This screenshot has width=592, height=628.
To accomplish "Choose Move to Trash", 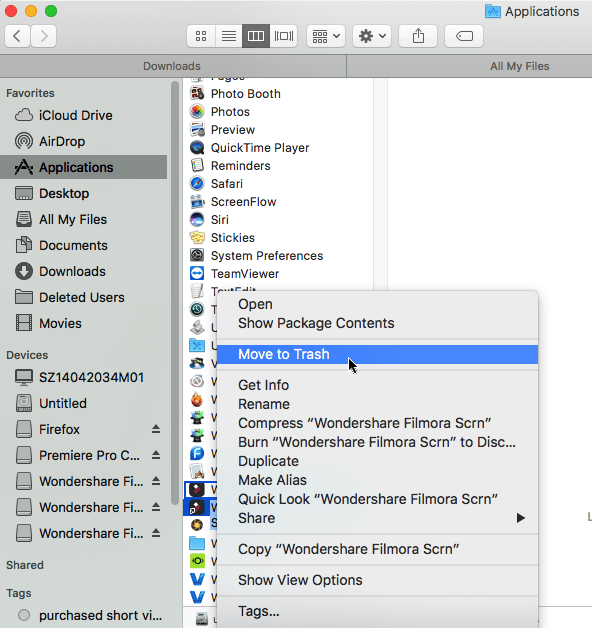I will coord(377,354).
